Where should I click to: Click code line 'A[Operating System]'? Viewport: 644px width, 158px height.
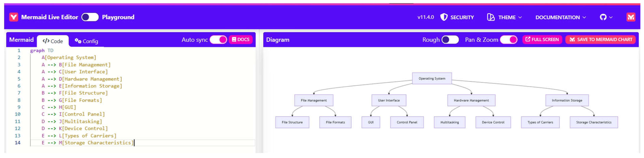(x=69, y=57)
